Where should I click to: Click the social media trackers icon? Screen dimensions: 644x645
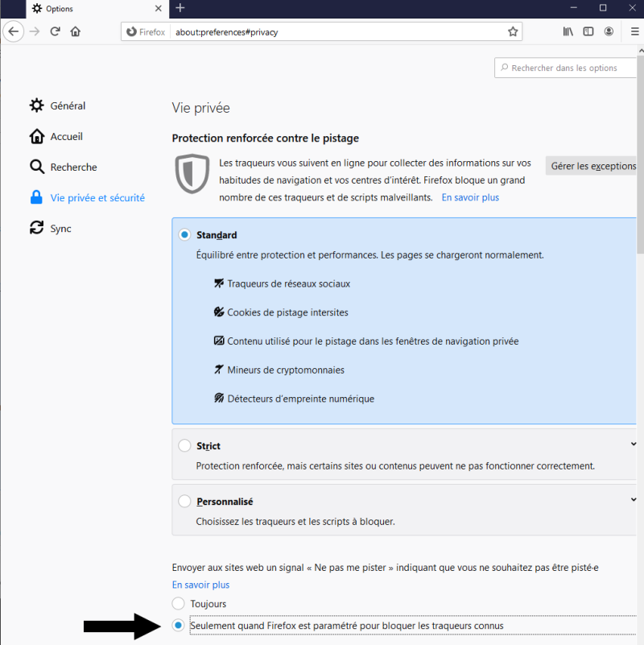(219, 283)
